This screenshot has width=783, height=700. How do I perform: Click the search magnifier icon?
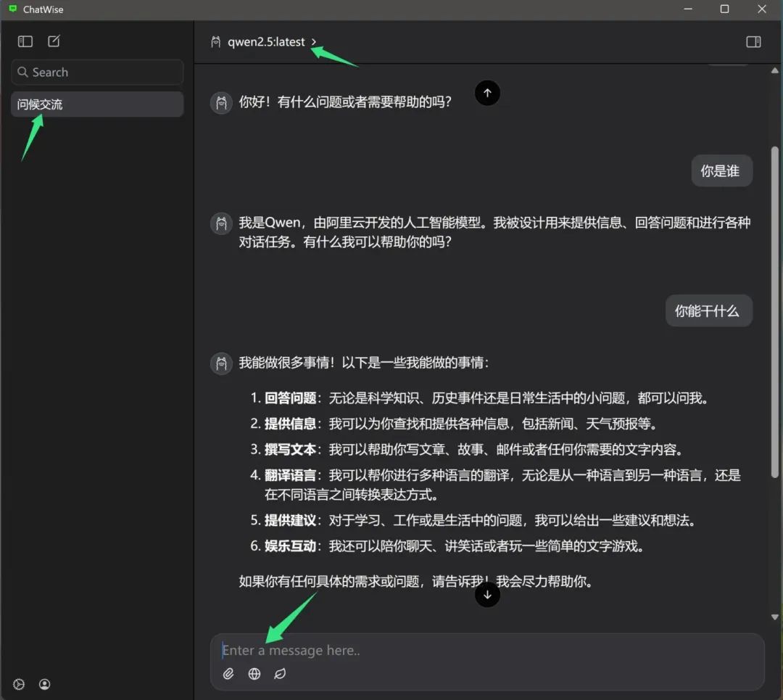(x=22, y=72)
